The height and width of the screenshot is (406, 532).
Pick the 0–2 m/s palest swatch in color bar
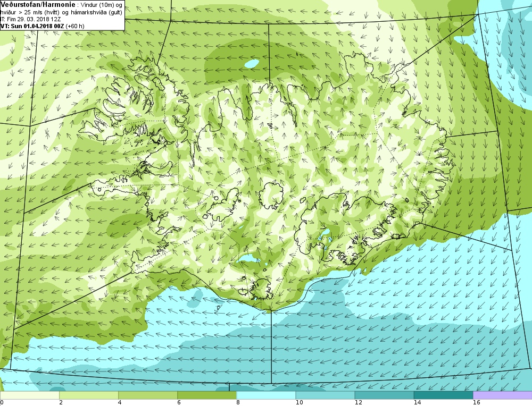(30, 395)
